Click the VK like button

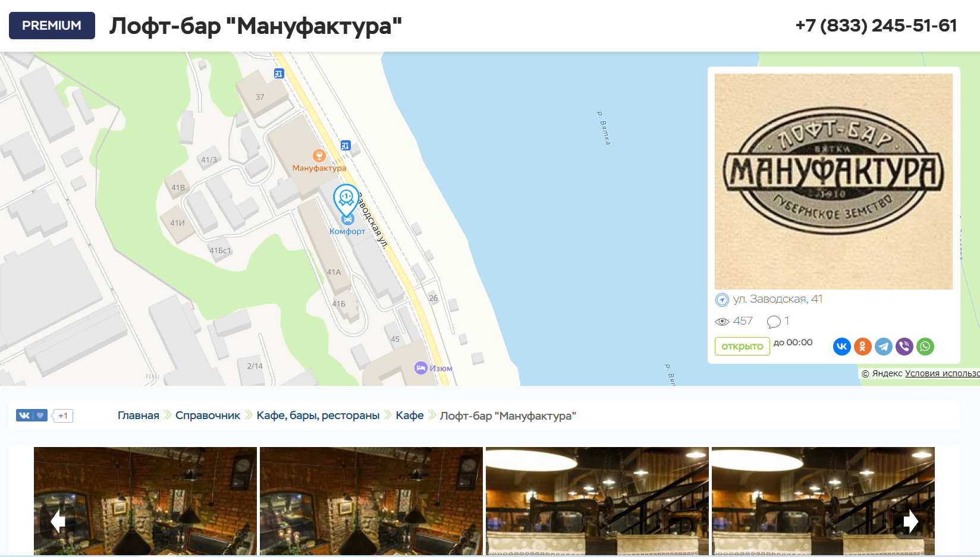point(32,416)
